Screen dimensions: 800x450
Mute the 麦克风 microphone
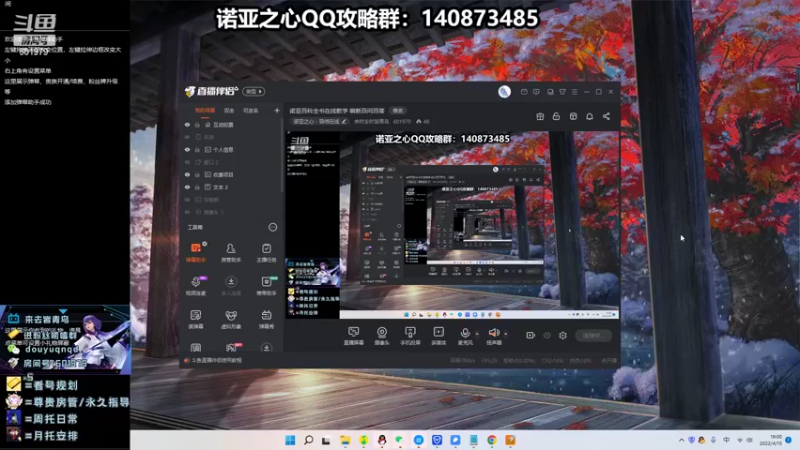click(465, 336)
